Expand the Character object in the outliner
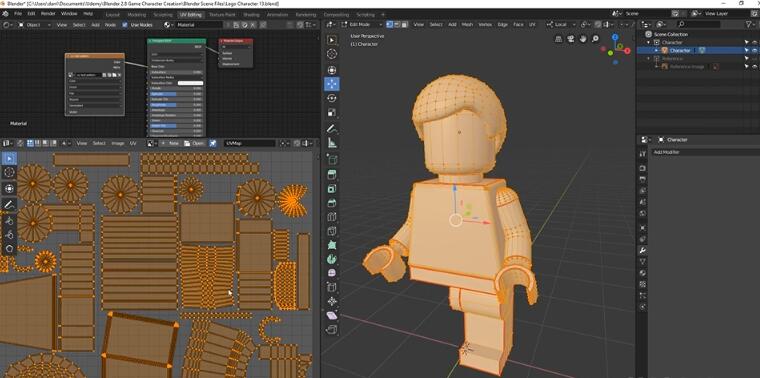 [x=657, y=50]
